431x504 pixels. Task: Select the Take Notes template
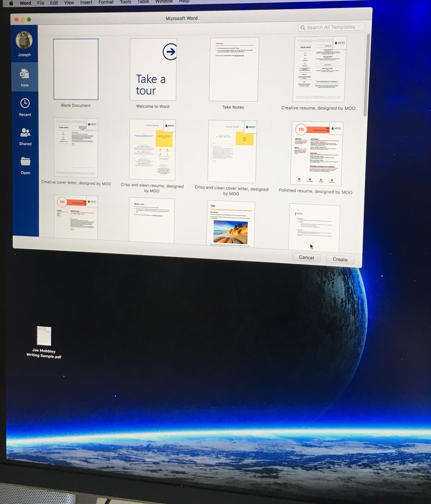tap(234, 70)
